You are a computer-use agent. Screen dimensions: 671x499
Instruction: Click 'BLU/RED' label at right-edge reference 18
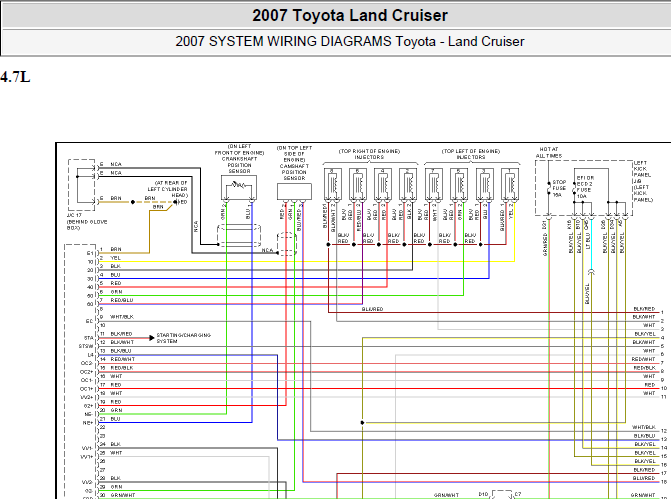644,478
